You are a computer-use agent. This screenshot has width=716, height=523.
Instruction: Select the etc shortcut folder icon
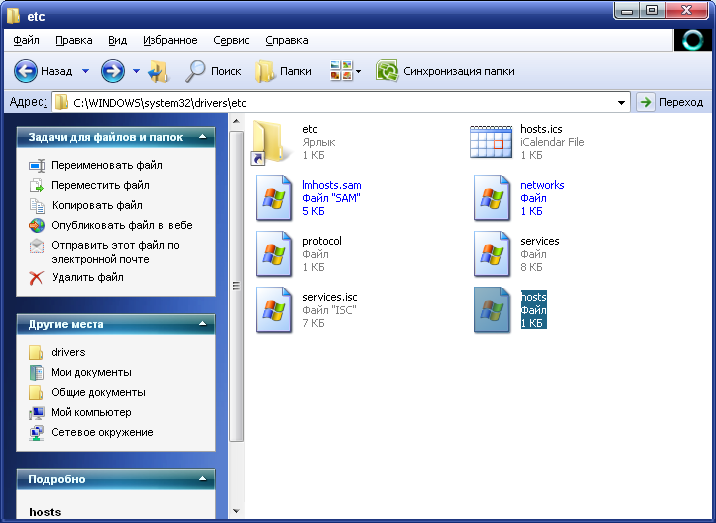[x=271, y=142]
